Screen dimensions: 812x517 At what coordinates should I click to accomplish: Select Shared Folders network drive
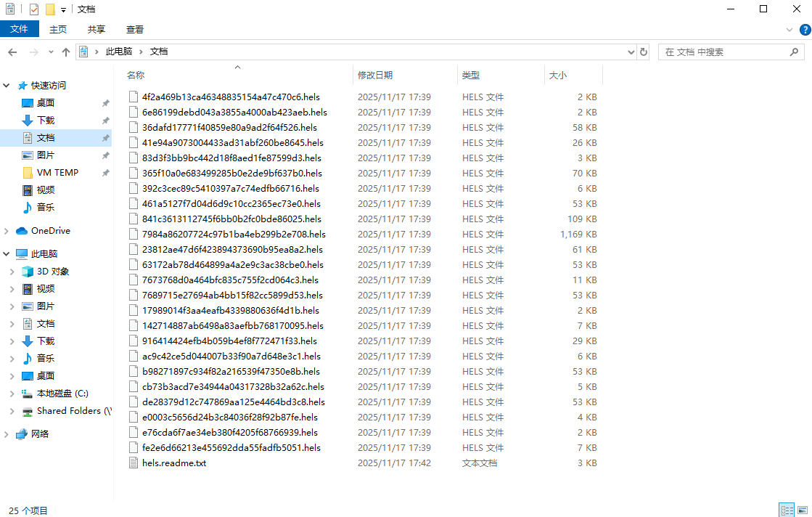pos(73,411)
